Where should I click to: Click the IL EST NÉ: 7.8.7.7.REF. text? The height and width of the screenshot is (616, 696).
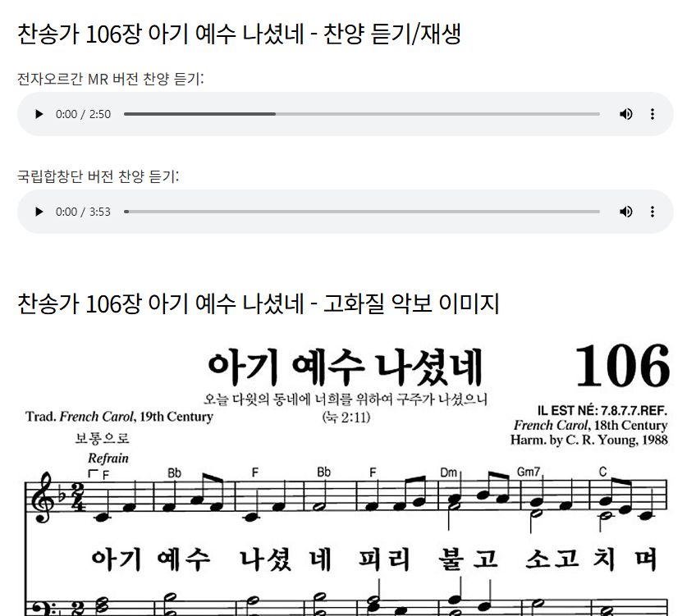point(602,411)
